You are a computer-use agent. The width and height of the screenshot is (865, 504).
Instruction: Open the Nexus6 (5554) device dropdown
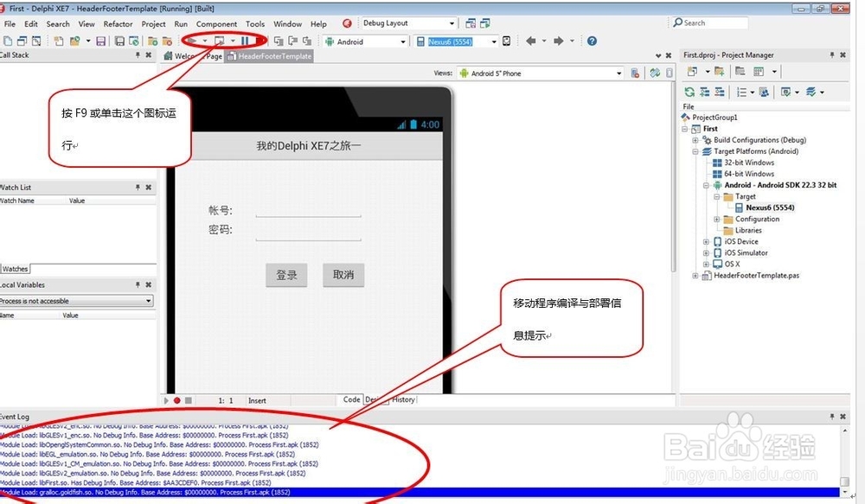click(494, 41)
